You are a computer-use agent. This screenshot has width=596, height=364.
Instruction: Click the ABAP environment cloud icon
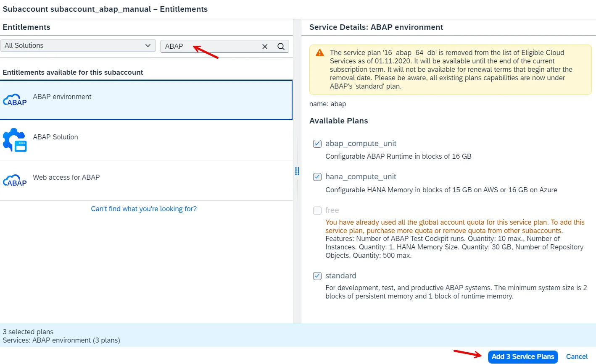pyautogui.click(x=15, y=100)
